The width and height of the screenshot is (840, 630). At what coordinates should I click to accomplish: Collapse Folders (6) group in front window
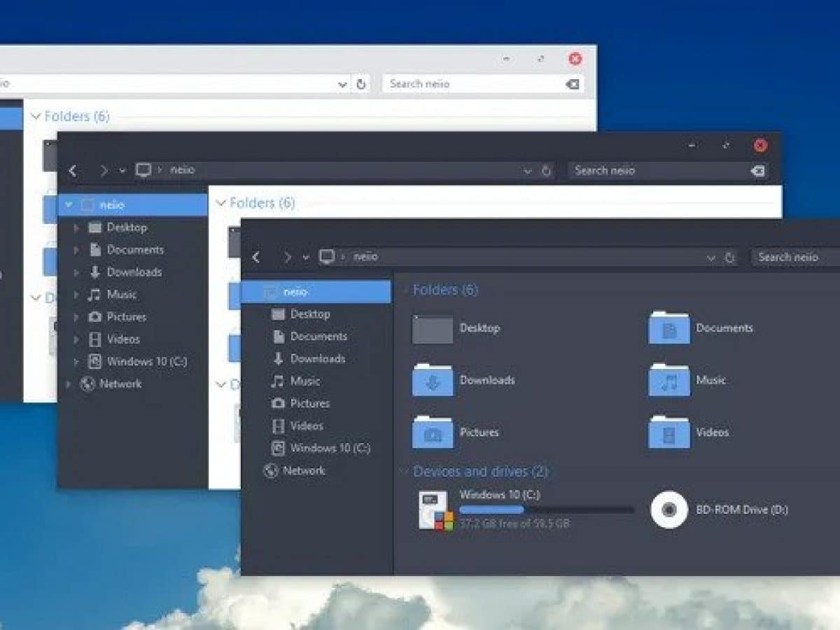[404, 290]
